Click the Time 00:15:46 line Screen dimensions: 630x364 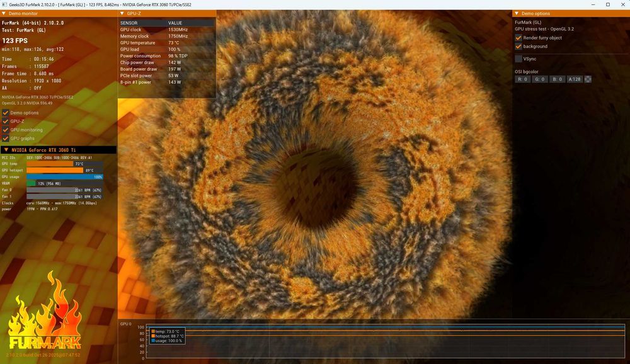(x=28, y=59)
